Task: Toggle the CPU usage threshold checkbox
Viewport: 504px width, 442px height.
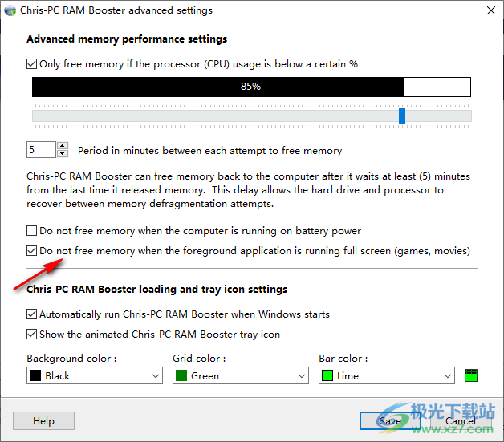Action: click(x=32, y=63)
